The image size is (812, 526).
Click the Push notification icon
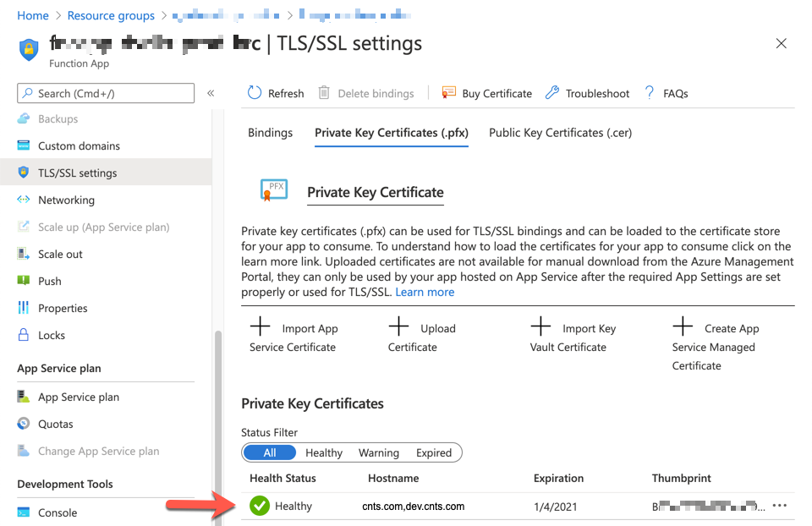24,281
